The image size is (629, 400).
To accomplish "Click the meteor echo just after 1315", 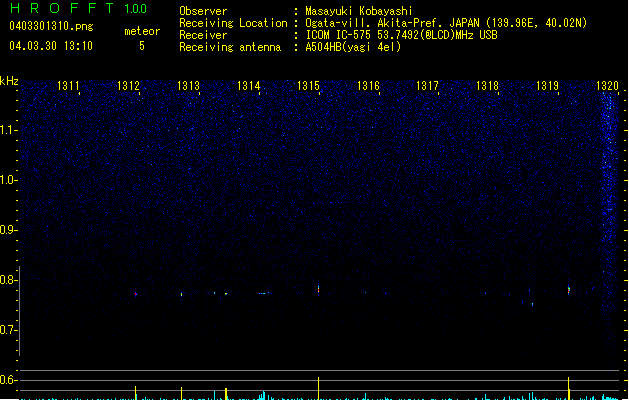I will 319,289.
